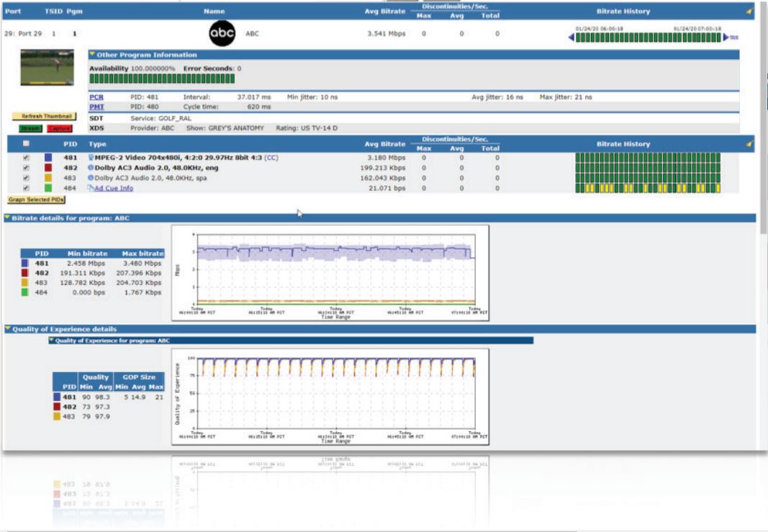The width and height of the screenshot is (768, 532).
Task: Click the 'Max jitter: 21 ns' value
Action: (566, 97)
